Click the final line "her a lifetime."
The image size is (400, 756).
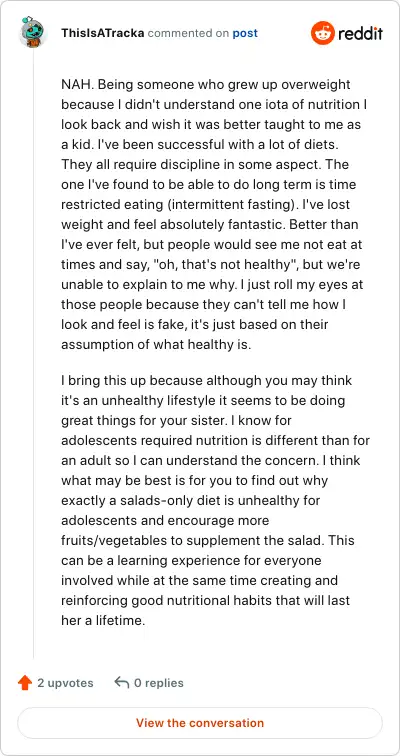pos(103,621)
